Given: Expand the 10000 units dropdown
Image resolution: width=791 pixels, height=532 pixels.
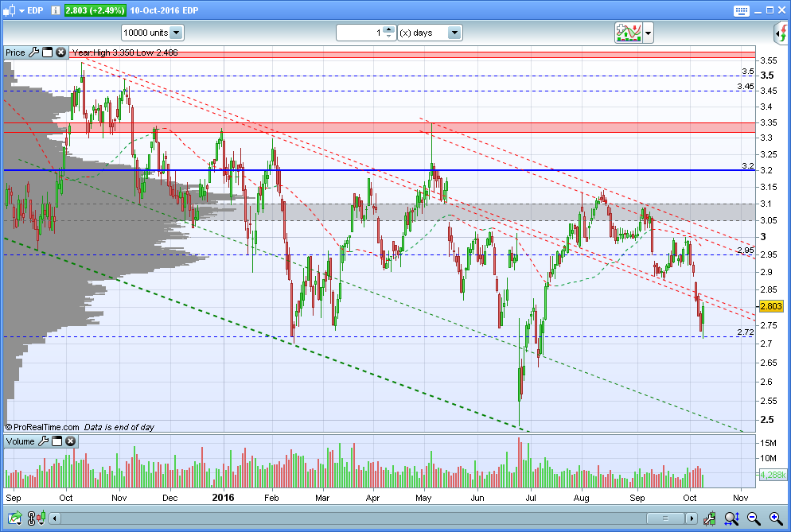Looking at the screenshot, I should click(176, 33).
